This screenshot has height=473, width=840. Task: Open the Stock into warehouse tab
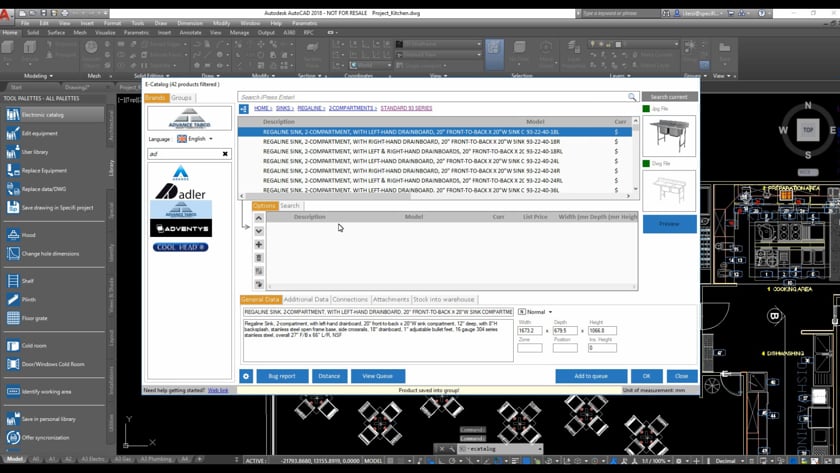pos(444,299)
